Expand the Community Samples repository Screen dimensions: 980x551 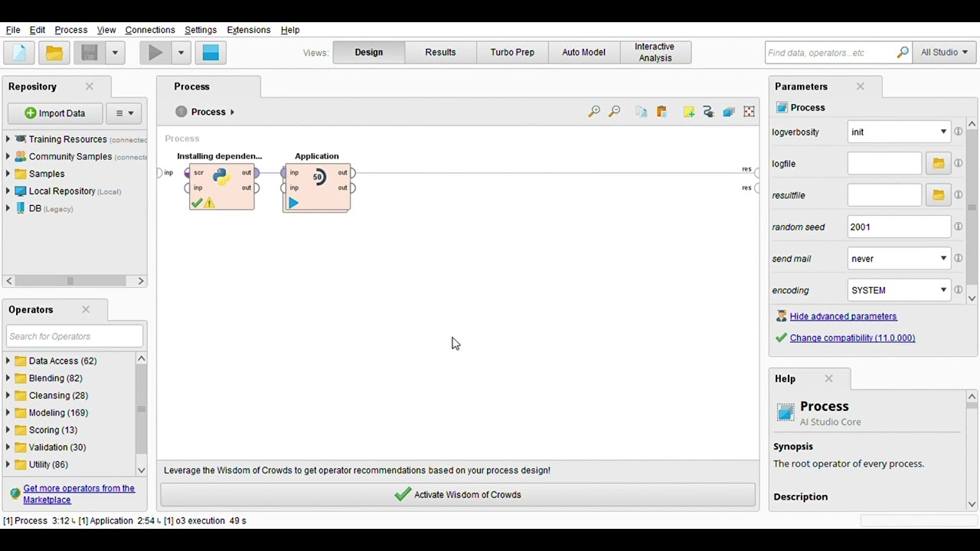[8, 156]
